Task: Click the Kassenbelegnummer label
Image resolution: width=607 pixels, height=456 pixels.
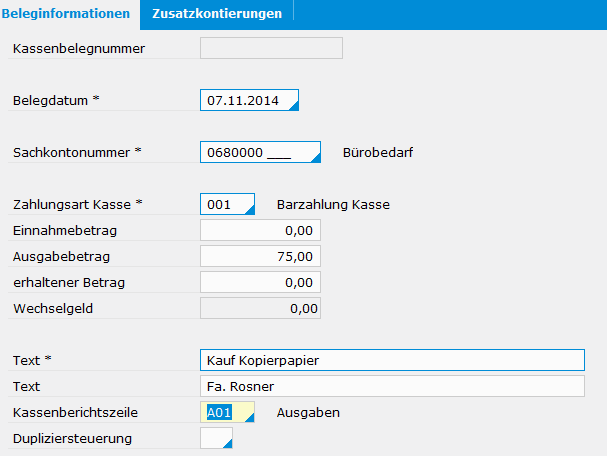Action: point(79,49)
